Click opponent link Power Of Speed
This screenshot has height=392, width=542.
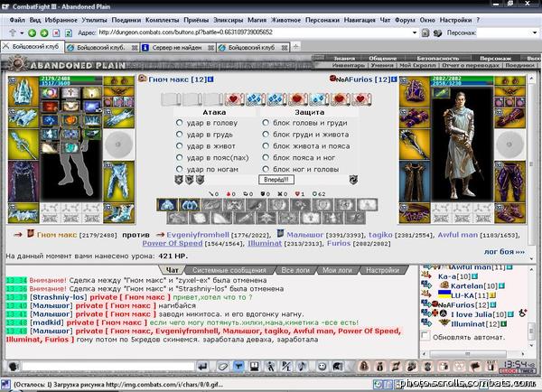173,243
